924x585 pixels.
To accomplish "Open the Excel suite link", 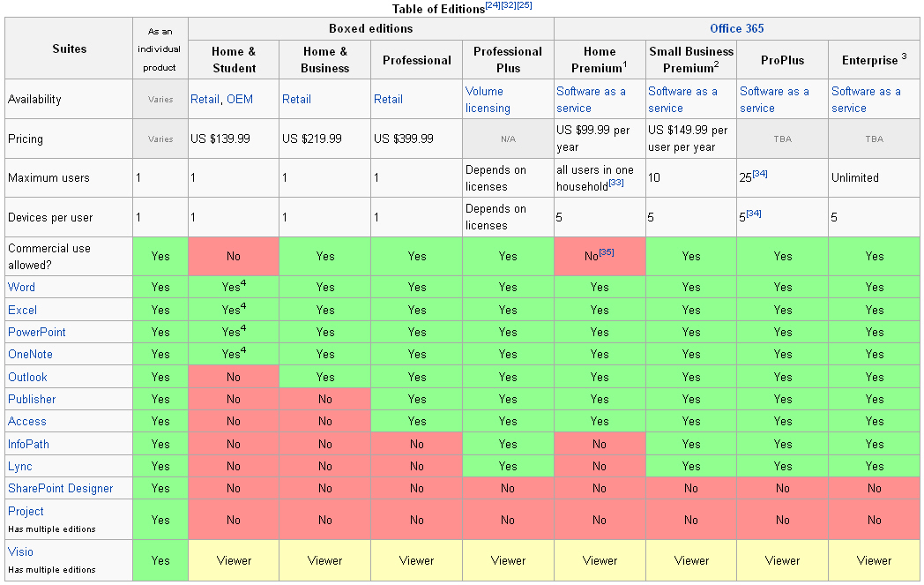I will point(22,310).
